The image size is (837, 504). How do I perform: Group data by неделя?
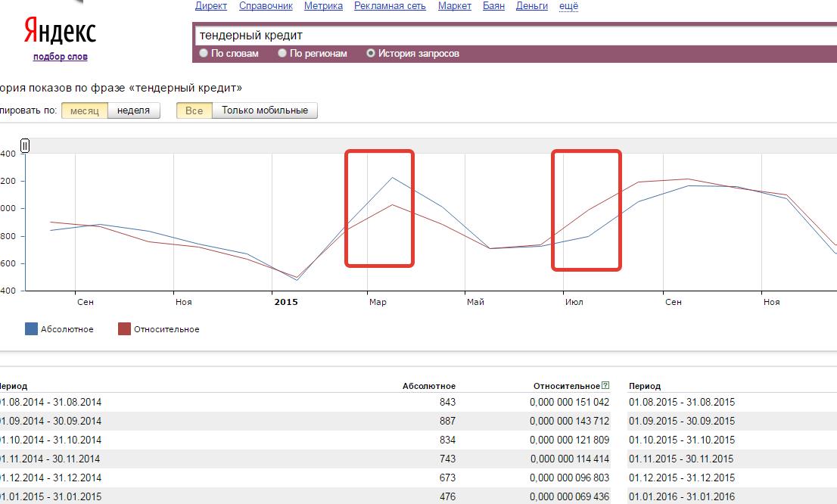[x=133, y=110]
